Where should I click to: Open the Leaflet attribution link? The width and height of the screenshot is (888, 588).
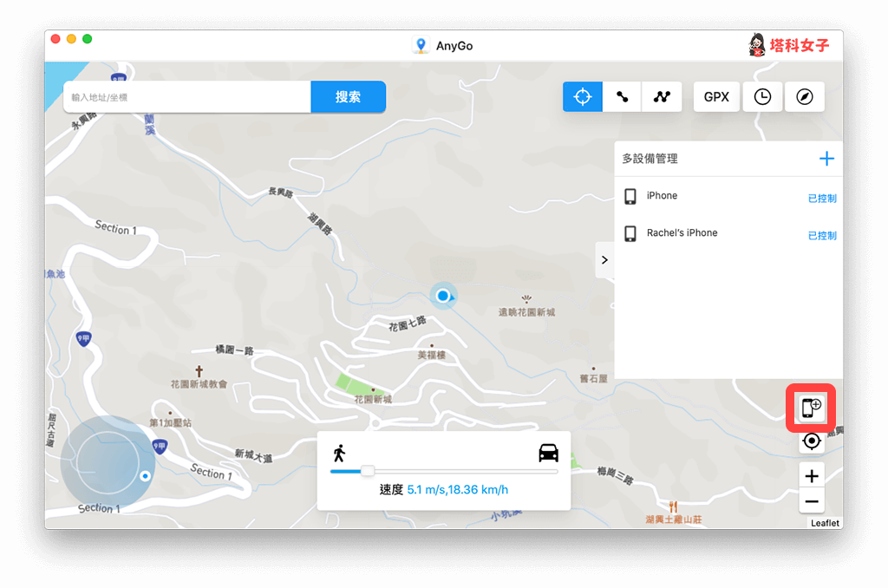(x=825, y=523)
